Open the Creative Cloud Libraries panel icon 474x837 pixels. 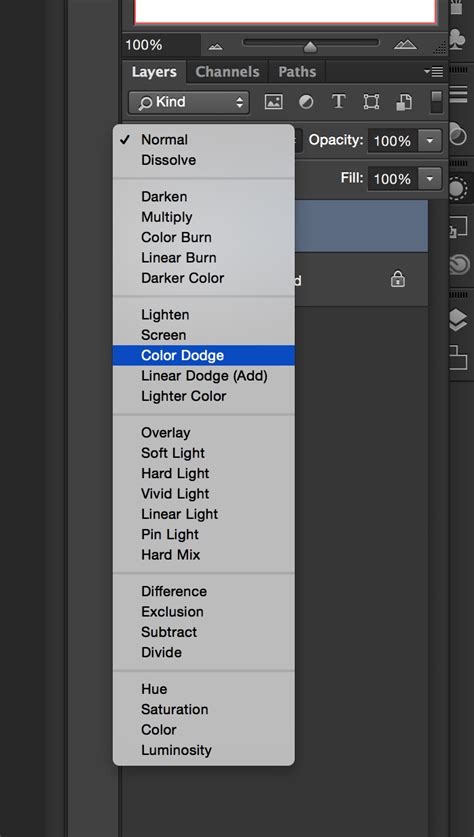click(459, 264)
